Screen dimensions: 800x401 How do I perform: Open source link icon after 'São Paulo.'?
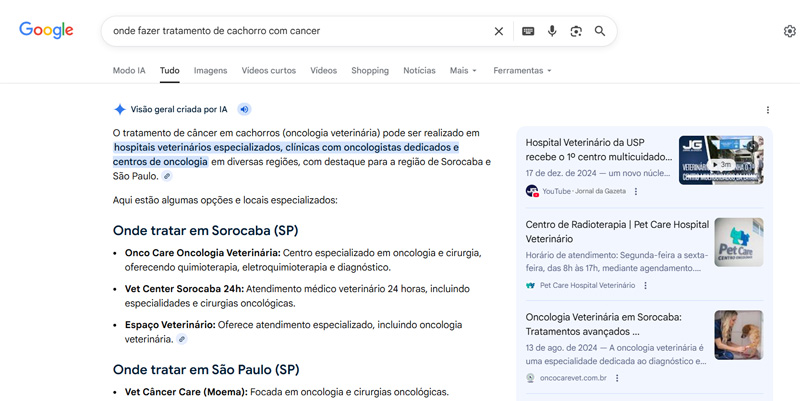(167, 176)
